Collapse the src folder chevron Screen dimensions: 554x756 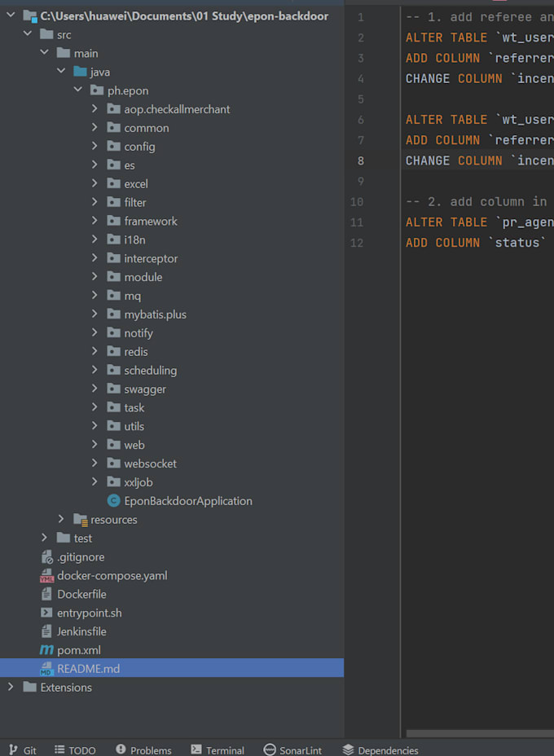(x=28, y=33)
